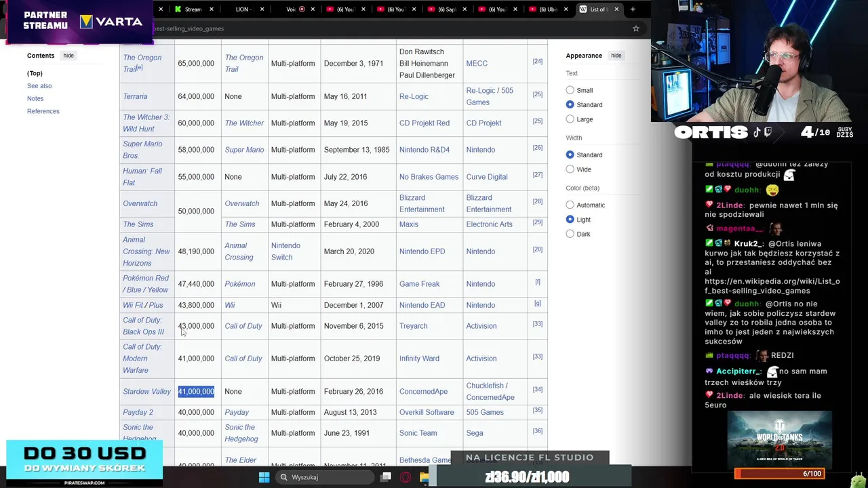Hide the Appearance panel
The image size is (868, 488).
click(x=616, y=56)
